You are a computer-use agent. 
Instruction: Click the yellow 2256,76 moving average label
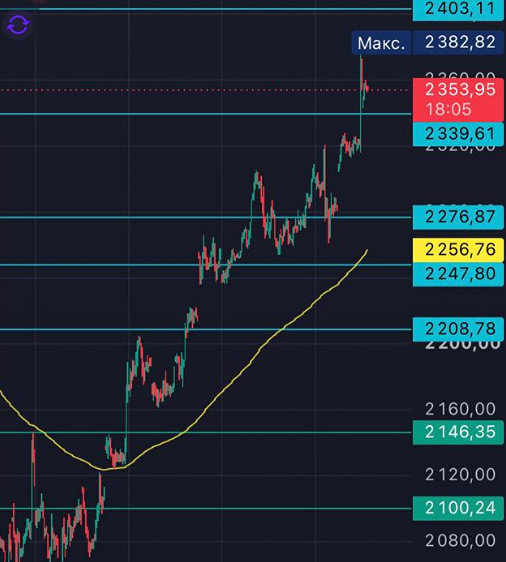(x=458, y=250)
